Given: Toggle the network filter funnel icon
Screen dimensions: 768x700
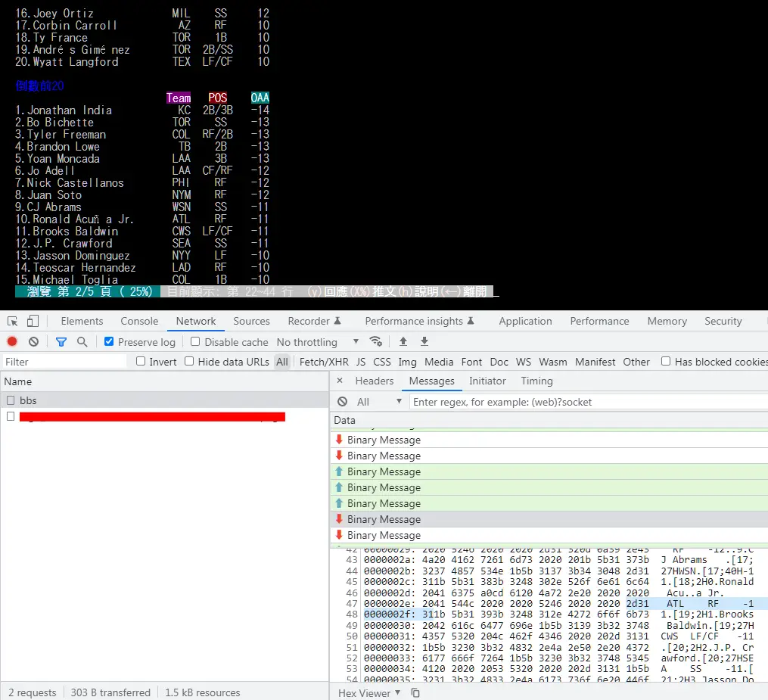Looking at the screenshot, I should (x=61, y=342).
